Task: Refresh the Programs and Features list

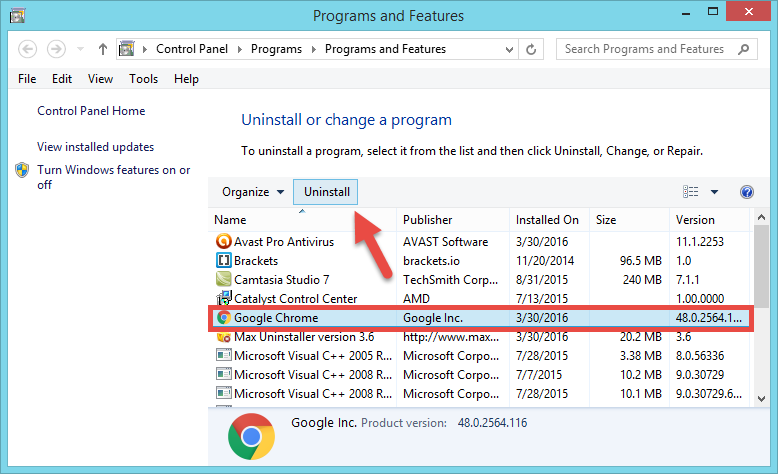Action: click(531, 49)
